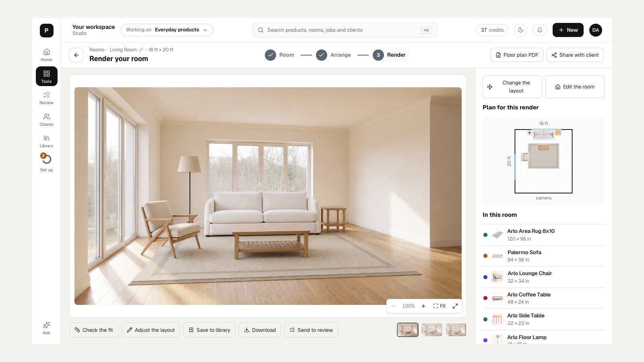644x362 pixels.
Task: Open the Tools sidebar section
Action: (x=47, y=76)
